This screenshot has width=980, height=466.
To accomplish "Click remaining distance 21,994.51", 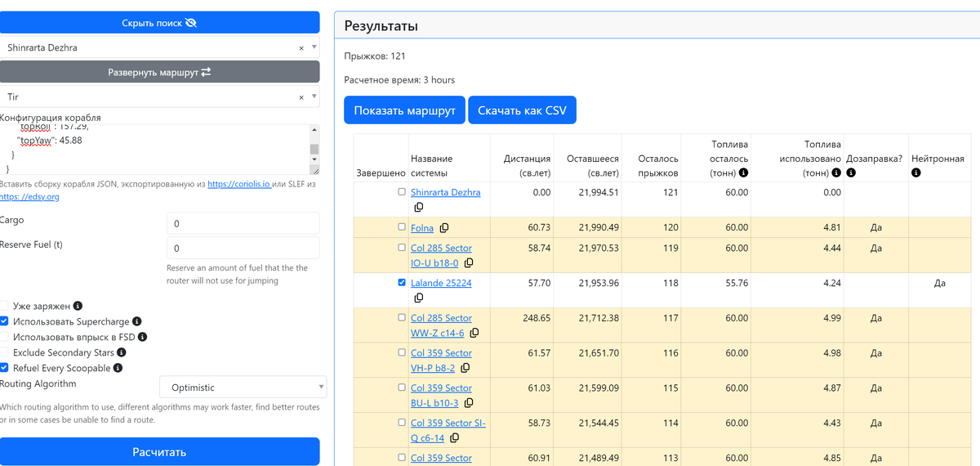I will click(x=599, y=192).
